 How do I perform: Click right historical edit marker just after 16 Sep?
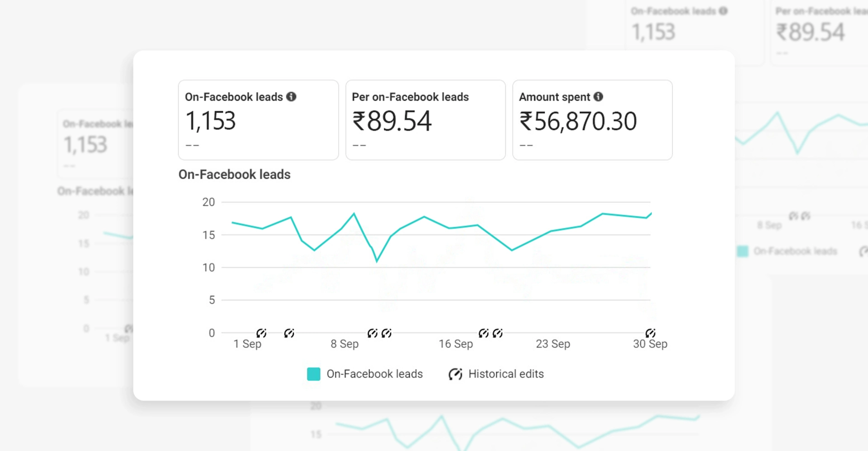click(x=498, y=333)
